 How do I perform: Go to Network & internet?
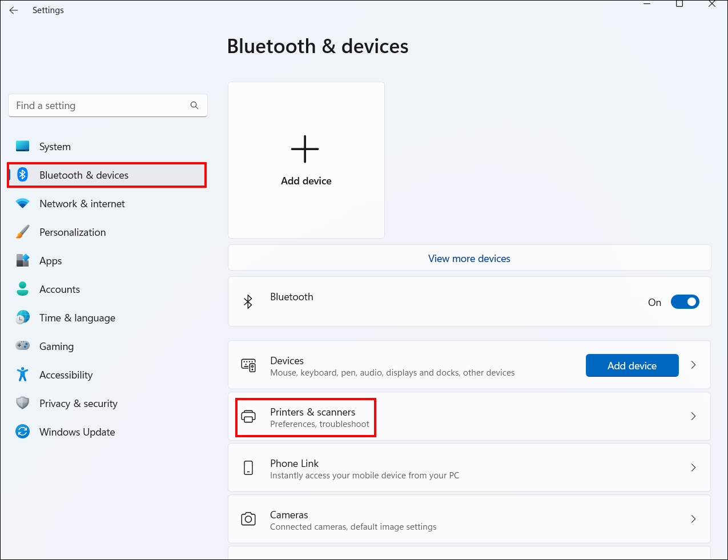107,204
